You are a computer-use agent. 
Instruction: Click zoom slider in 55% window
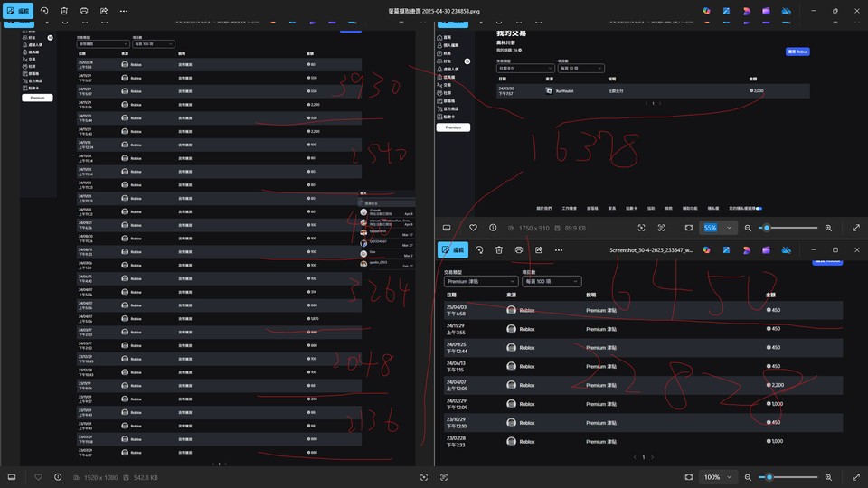(788, 228)
